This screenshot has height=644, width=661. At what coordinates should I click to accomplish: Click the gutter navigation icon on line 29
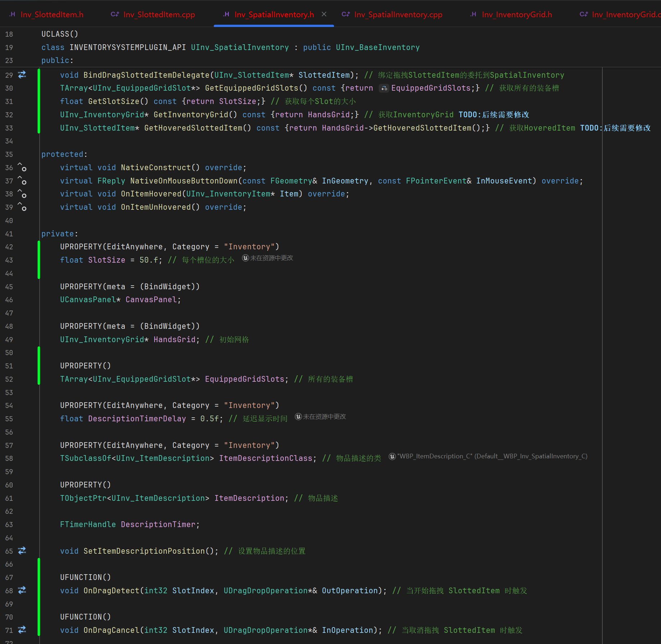click(22, 75)
